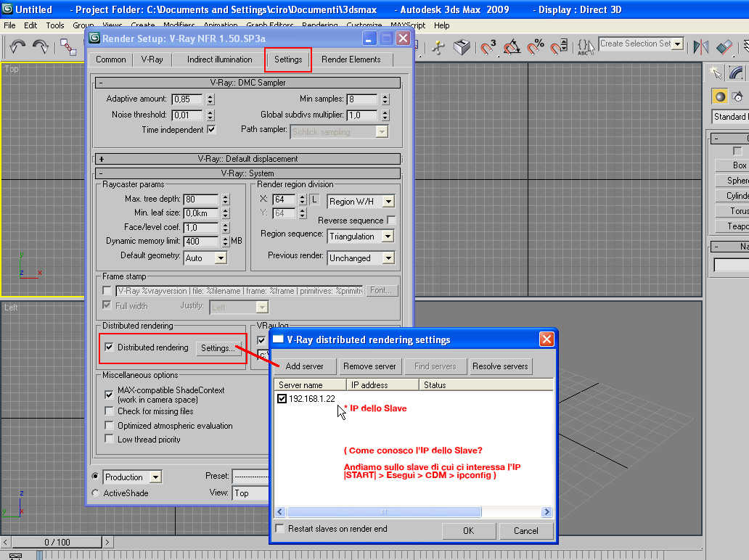Click the Adaptive amount input field
Viewport: 749px width, 560px height.
[188, 99]
